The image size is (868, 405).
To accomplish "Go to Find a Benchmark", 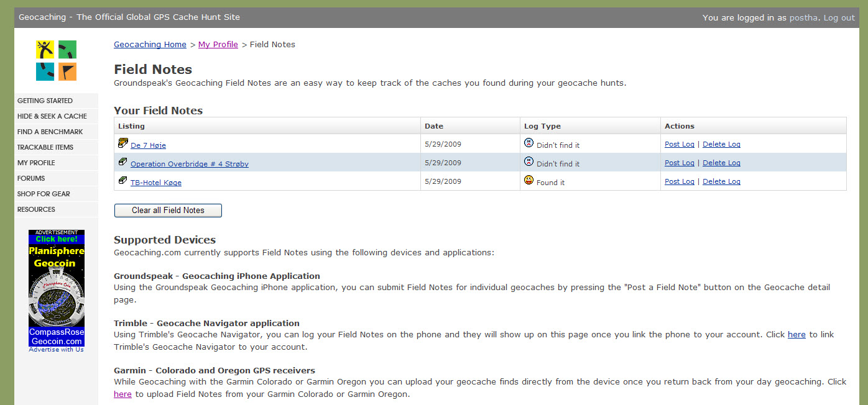I will click(x=57, y=132).
